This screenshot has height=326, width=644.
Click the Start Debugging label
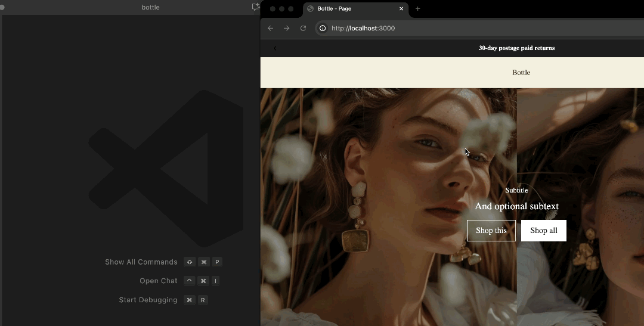click(x=148, y=300)
